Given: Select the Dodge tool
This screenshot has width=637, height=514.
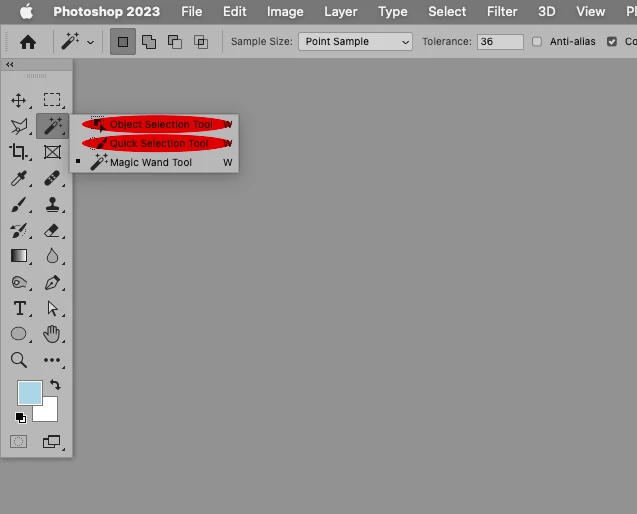Looking at the screenshot, I should point(19,282).
